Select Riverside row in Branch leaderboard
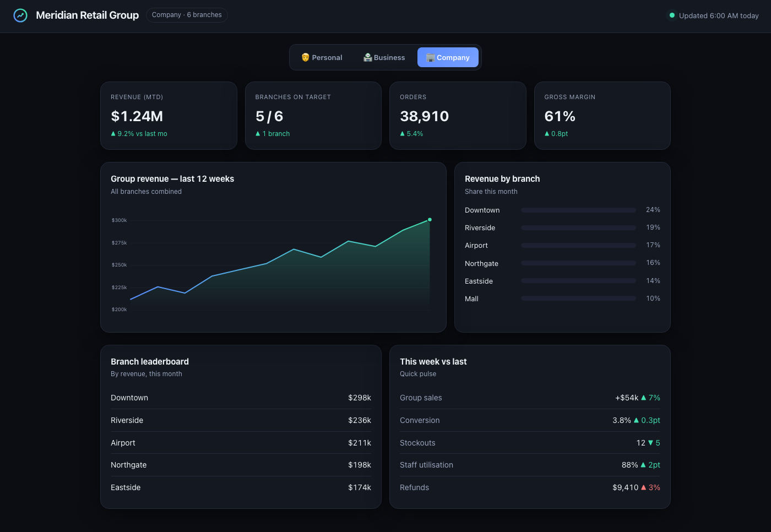This screenshot has width=771, height=532. pos(241,420)
